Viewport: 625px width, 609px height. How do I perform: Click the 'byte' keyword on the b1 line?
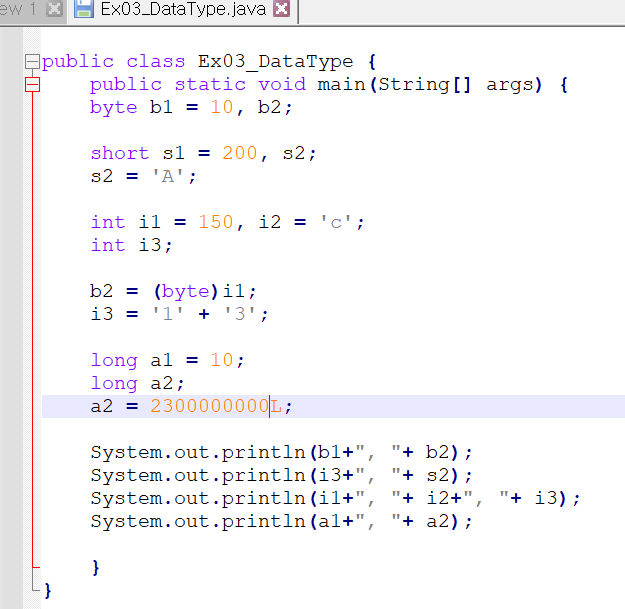tap(114, 108)
